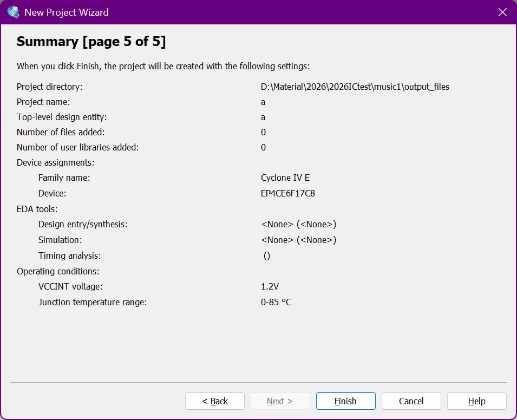Click the device value EP4CE6F17C8
This screenshot has width=517, height=420.
(x=288, y=193)
